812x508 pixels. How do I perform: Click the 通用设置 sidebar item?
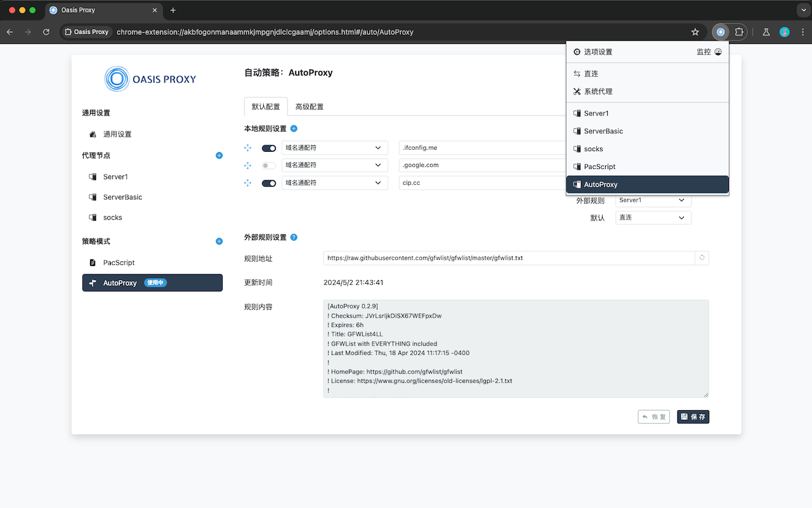[x=152, y=134]
